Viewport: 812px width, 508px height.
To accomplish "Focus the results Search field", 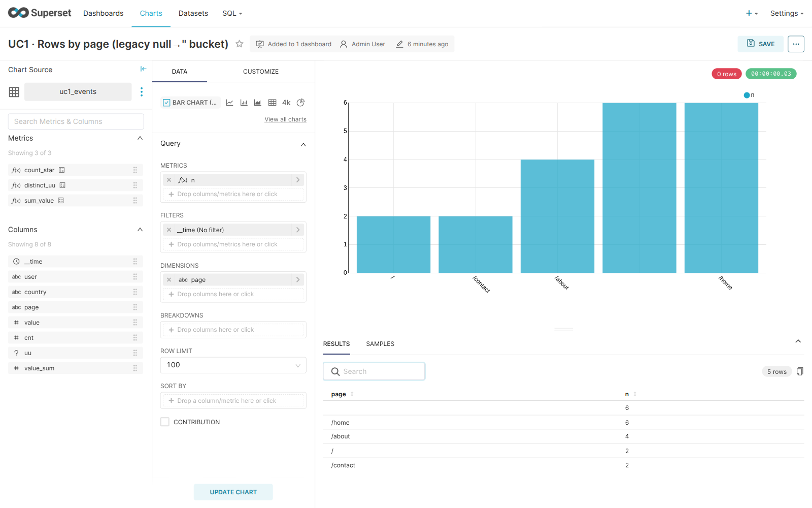I will tap(375, 371).
